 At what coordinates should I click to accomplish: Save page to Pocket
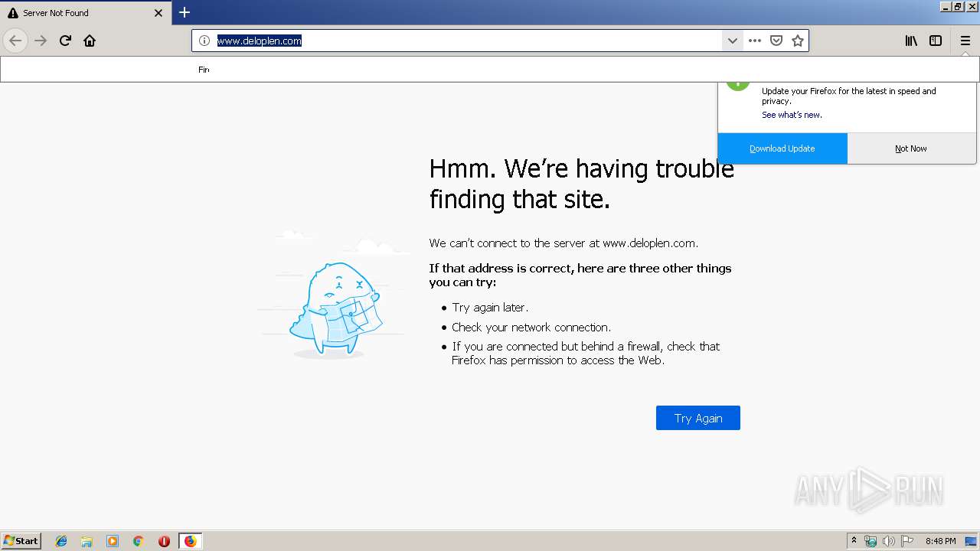point(776,41)
